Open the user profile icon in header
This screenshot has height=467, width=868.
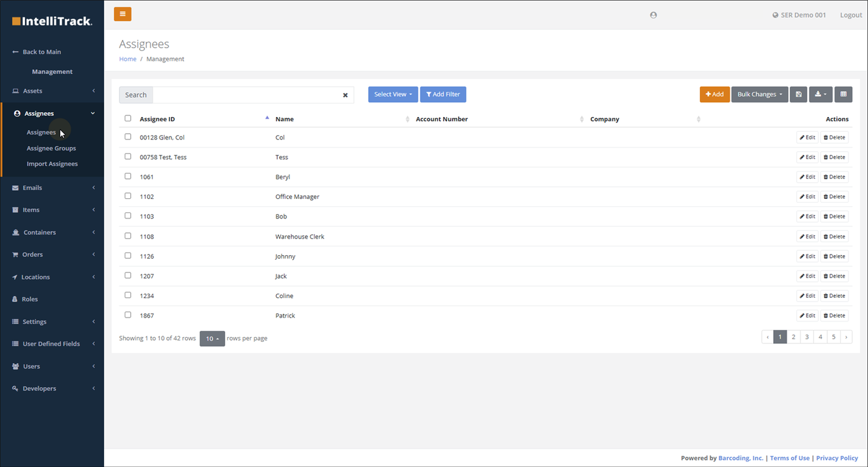coord(653,15)
